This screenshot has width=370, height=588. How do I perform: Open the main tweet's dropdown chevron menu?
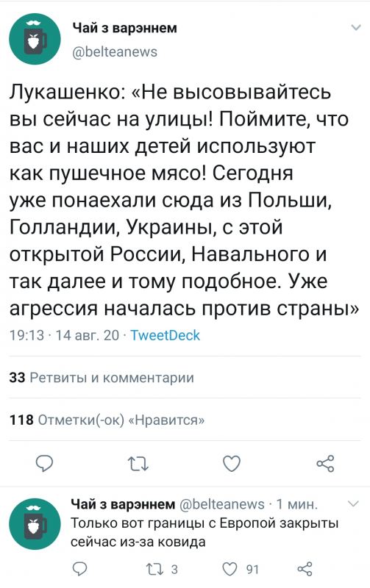[x=355, y=27]
